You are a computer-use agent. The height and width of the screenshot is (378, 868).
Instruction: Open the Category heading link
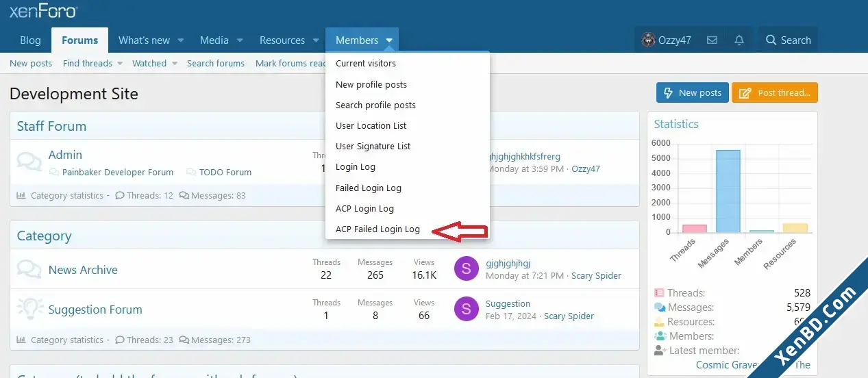[x=44, y=236]
